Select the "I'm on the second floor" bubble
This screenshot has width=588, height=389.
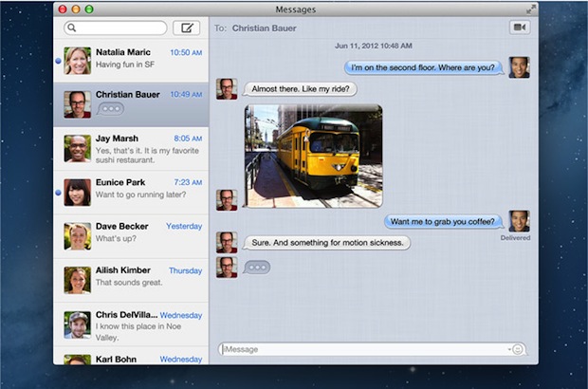pos(423,67)
